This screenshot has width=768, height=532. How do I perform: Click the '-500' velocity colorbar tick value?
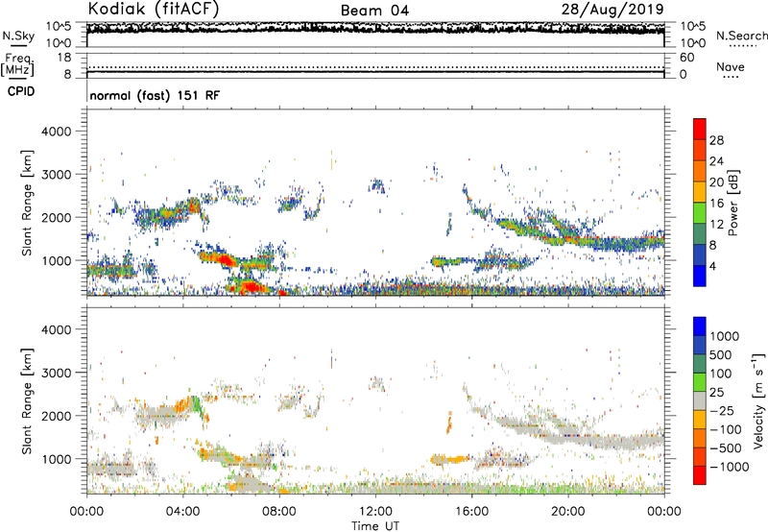(726, 448)
